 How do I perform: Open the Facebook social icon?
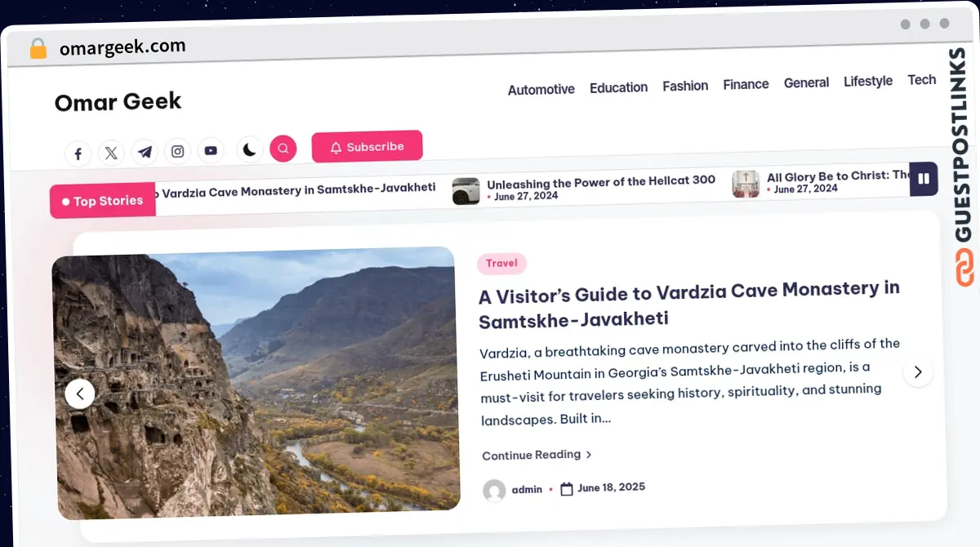coord(78,153)
